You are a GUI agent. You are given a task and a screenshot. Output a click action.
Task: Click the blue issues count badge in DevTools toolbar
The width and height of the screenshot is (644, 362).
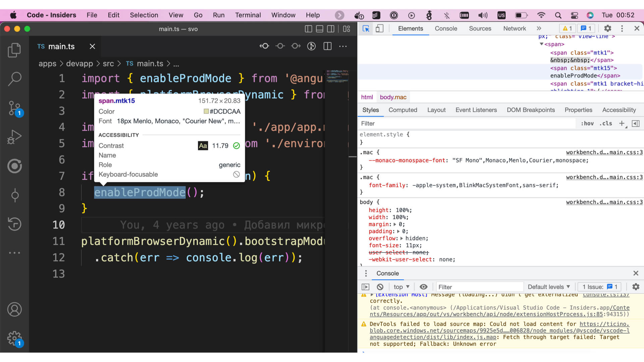[x=586, y=28]
